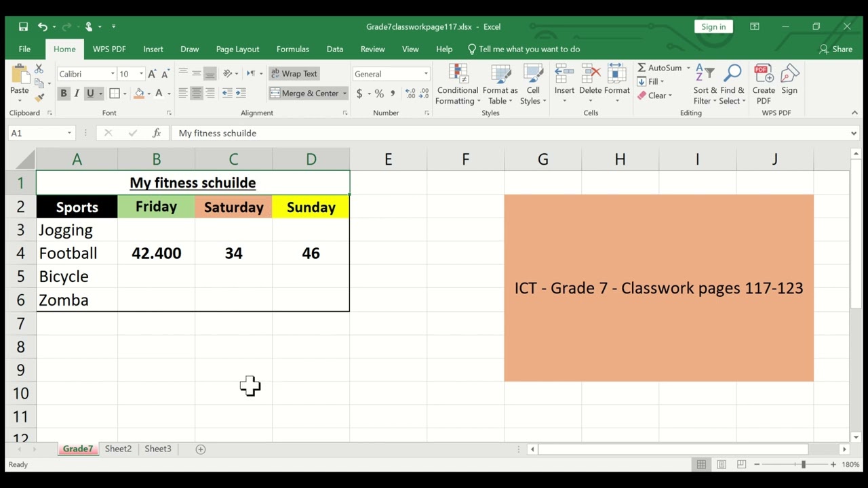Image resolution: width=868 pixels, height=488 pixels.
Task: Apply Percent Style format
Action: (379, 94)
